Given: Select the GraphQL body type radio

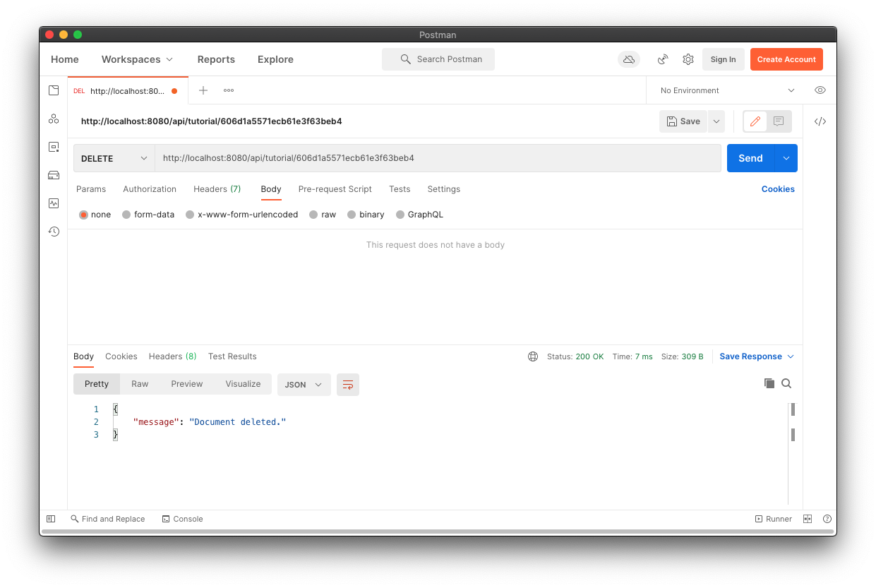Looking at the screenshot, I should click(400, 215).
